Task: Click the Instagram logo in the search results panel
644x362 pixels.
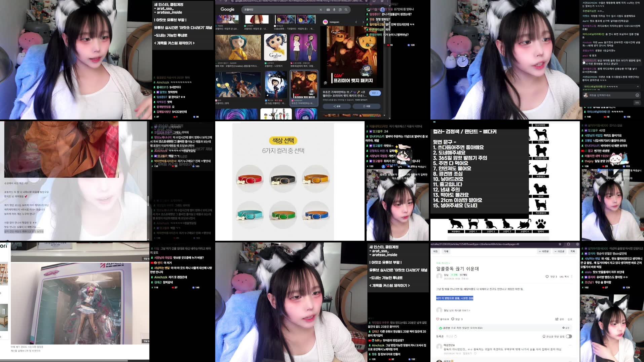Action: coord(326,22)
